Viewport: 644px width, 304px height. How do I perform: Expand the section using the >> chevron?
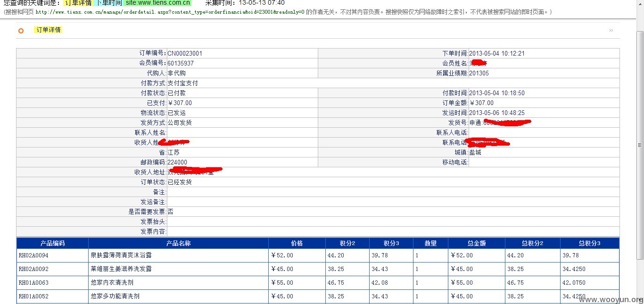click(611, 30)
